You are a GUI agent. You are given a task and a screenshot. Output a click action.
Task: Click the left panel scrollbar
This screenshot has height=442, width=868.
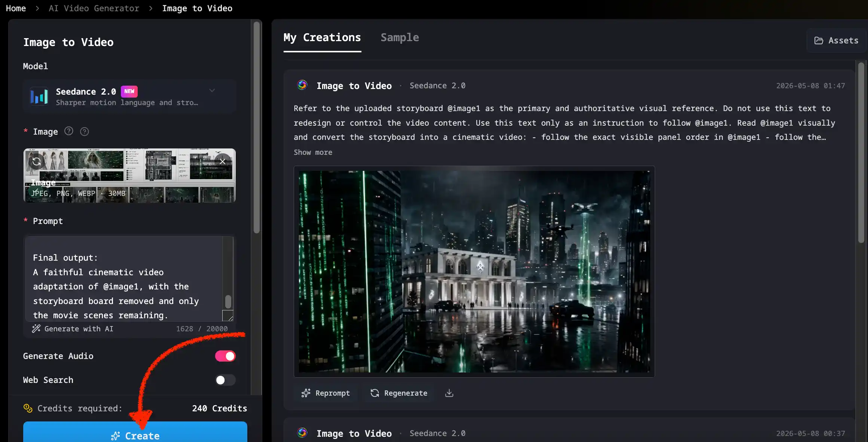256,127
